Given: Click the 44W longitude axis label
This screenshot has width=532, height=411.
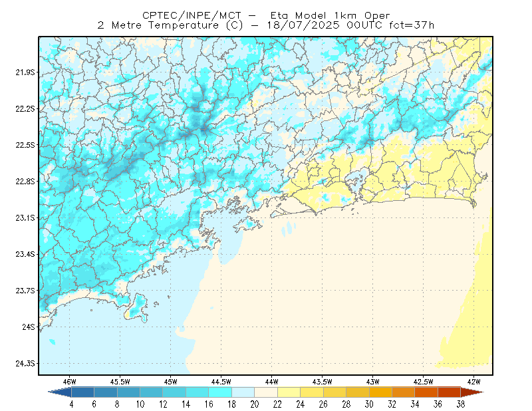Looking at the screenshot, I should pos(271,382).
